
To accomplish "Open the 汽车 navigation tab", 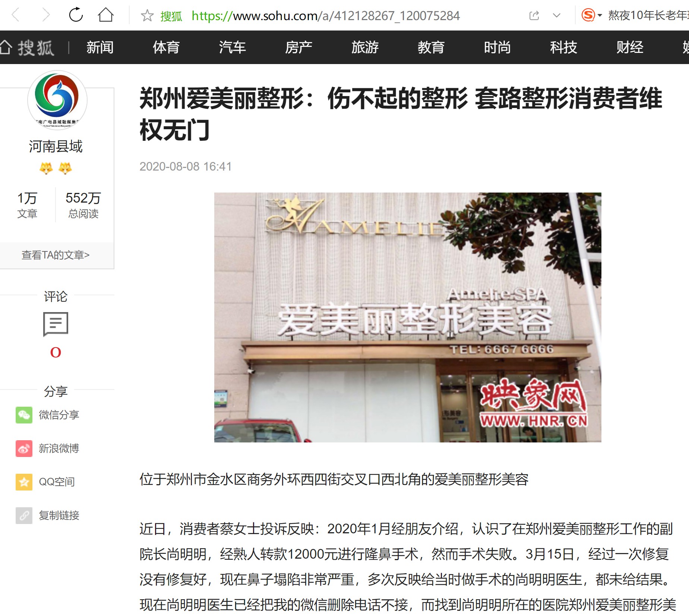I will coord(232,47).
